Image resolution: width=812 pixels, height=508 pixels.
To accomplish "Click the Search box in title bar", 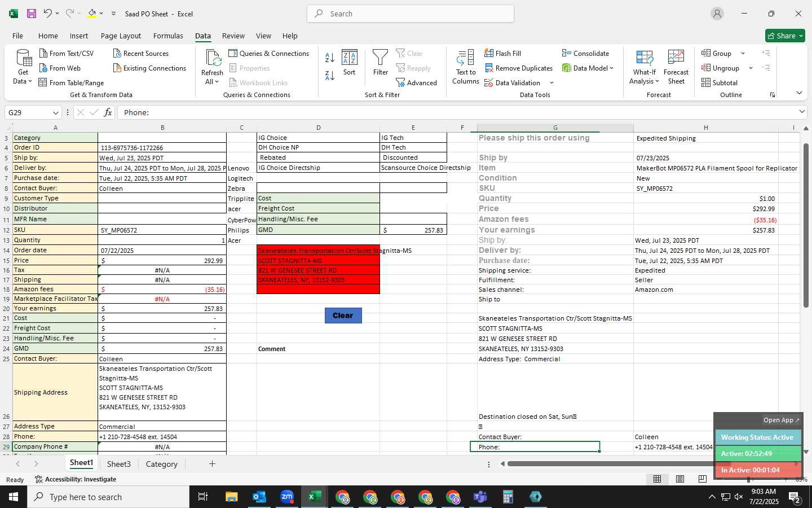I will click(x=411, y=14).
